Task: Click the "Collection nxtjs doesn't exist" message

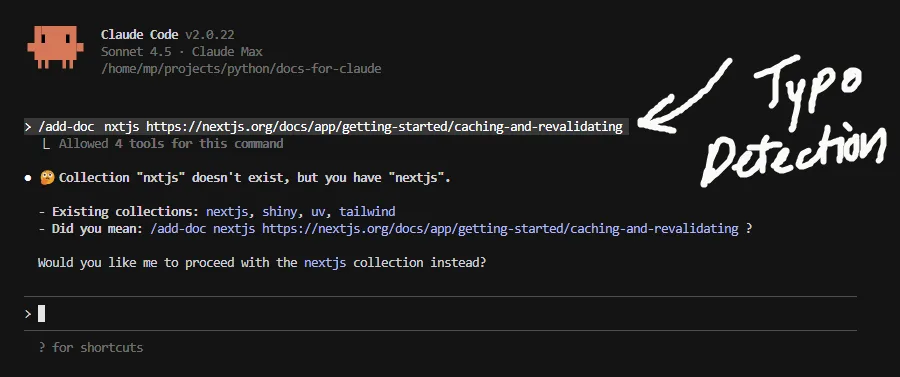Action: pos(254,178)
